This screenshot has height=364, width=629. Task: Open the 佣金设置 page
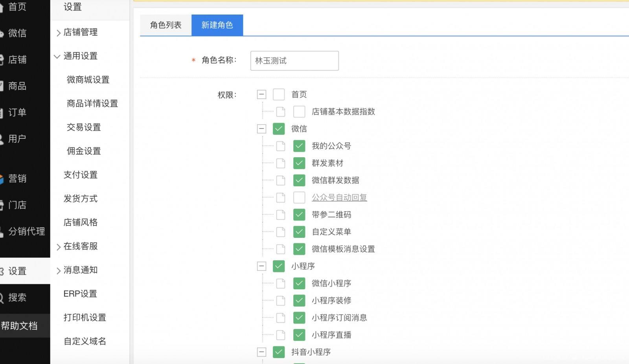point(84,151)
